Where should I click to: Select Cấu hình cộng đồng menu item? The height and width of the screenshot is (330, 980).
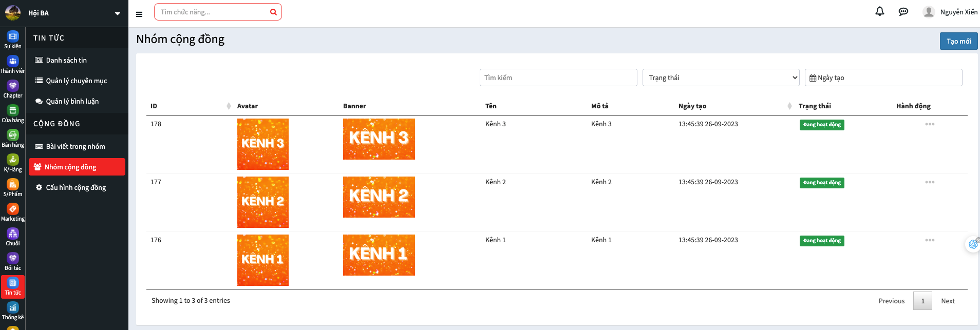click(x=76, y=187)
